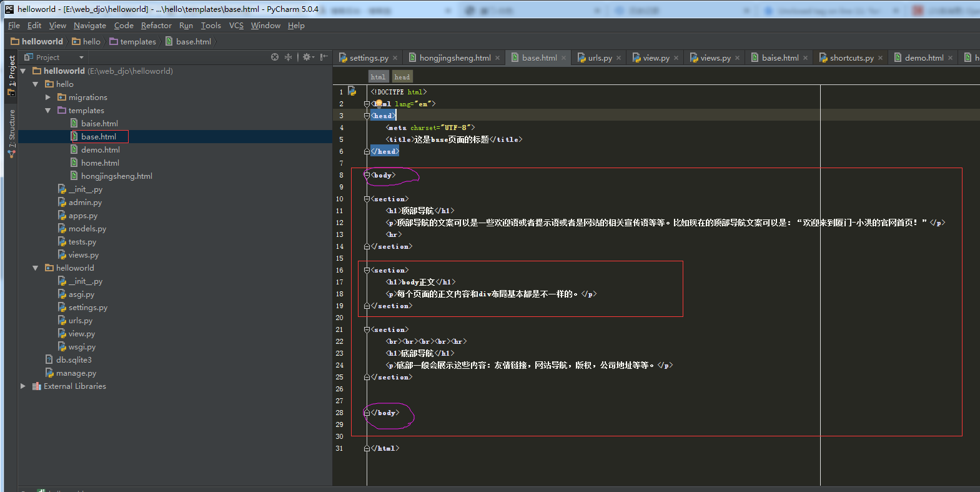Click the helloworld breadcrumb in navigation bar
The image size is (980, 492).
[x=37, y=42]
